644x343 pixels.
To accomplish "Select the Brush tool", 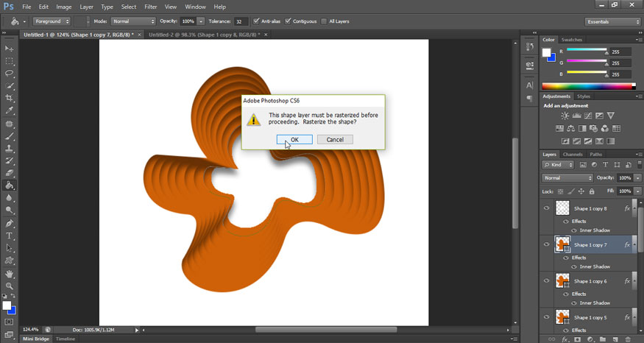I will pyautogui.click(x=9, y=136).
